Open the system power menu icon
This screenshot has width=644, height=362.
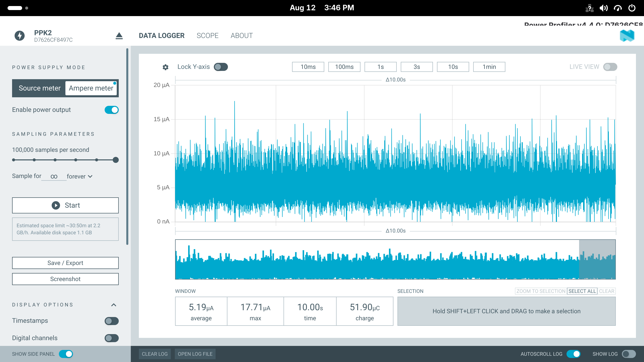[632, 8]
